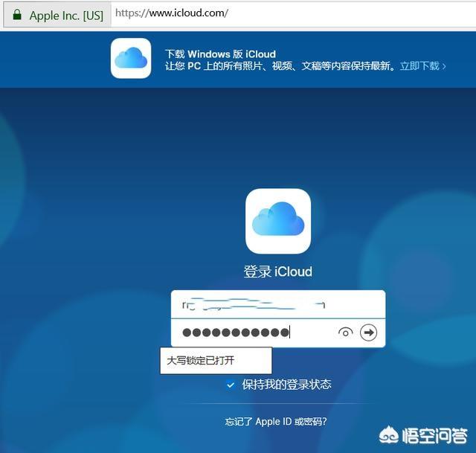Toggle password visibility eye icon
476x453 pixels.
coord(345,332)
